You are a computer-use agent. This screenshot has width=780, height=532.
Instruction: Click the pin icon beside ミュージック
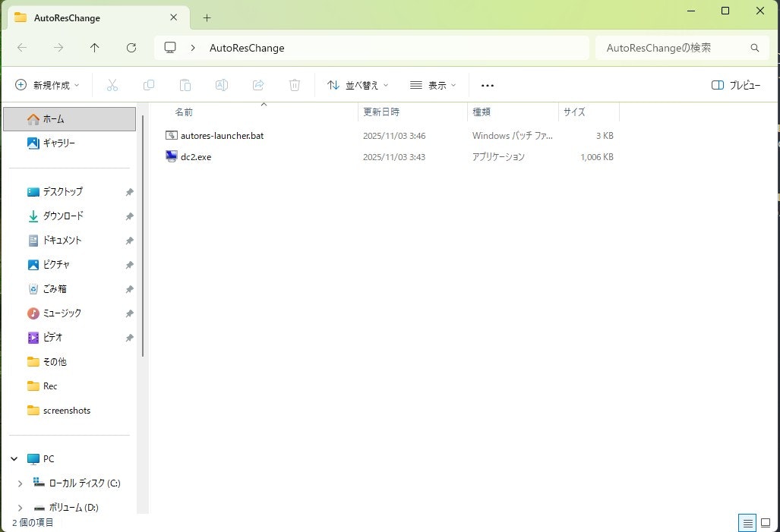point(129,313)
